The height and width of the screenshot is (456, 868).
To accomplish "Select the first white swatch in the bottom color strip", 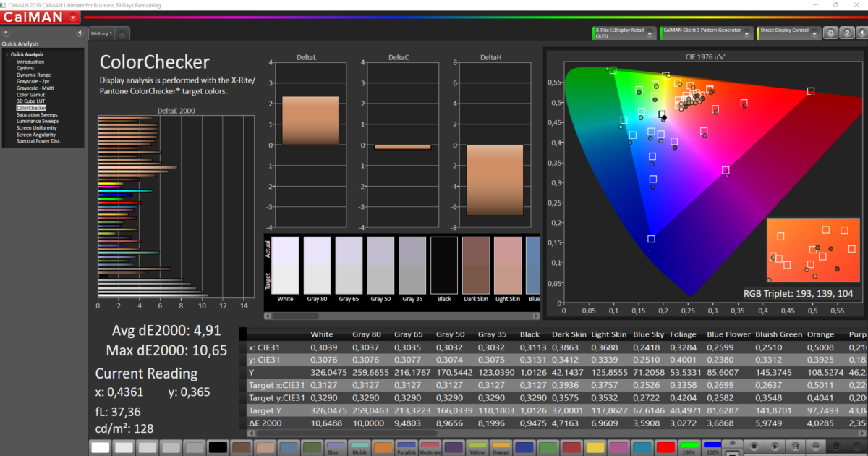I will coord(101,447).
